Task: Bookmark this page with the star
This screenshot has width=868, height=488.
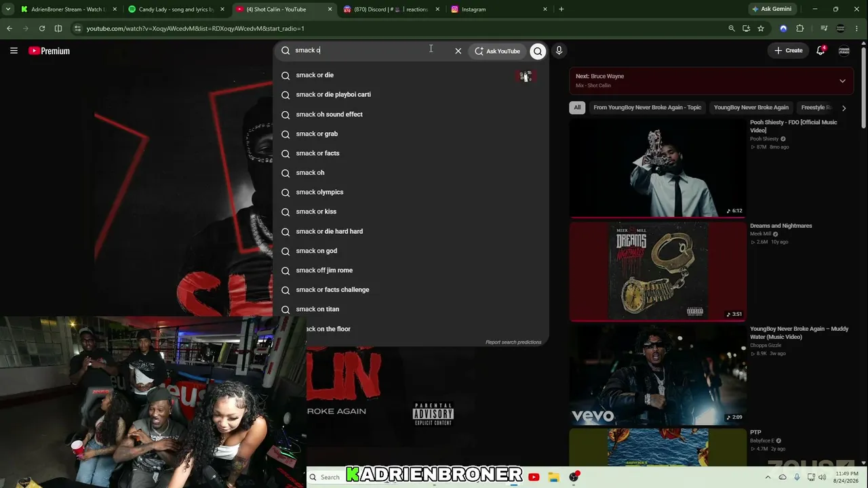Action: (761, 28)
